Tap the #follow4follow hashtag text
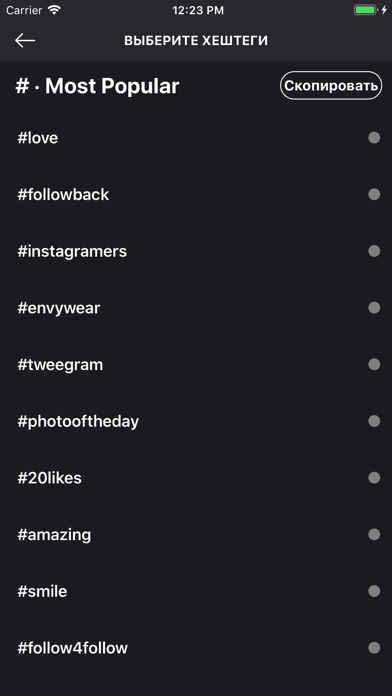The width and height of the screenshot is (392, 696). pyautogui.click(x=72, y=648)
